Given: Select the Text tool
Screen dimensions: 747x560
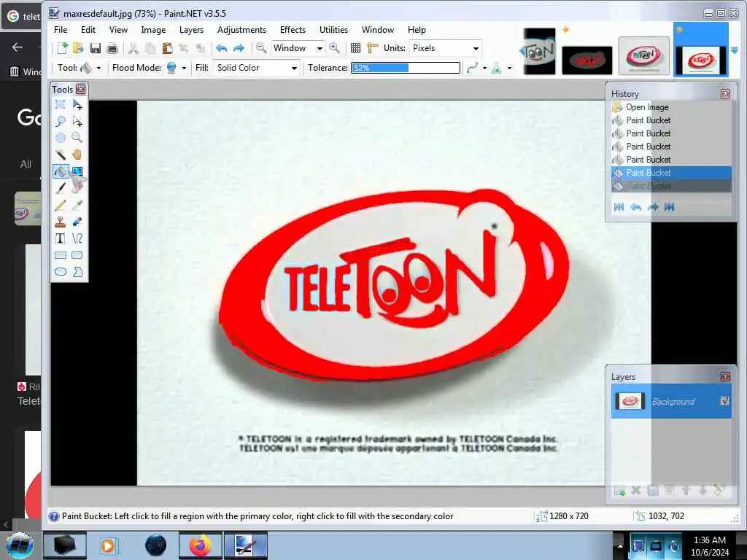Looking at the screenshot, I should click(x=61, y=238).
